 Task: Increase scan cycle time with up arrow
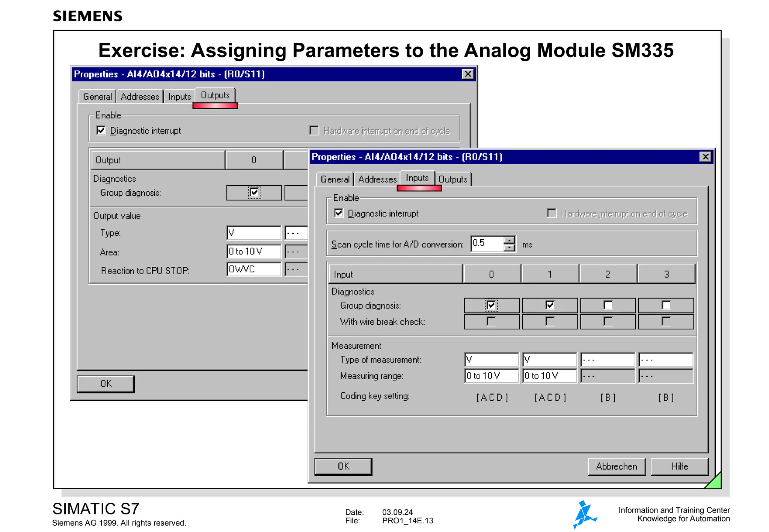click(x=509, y=240)
